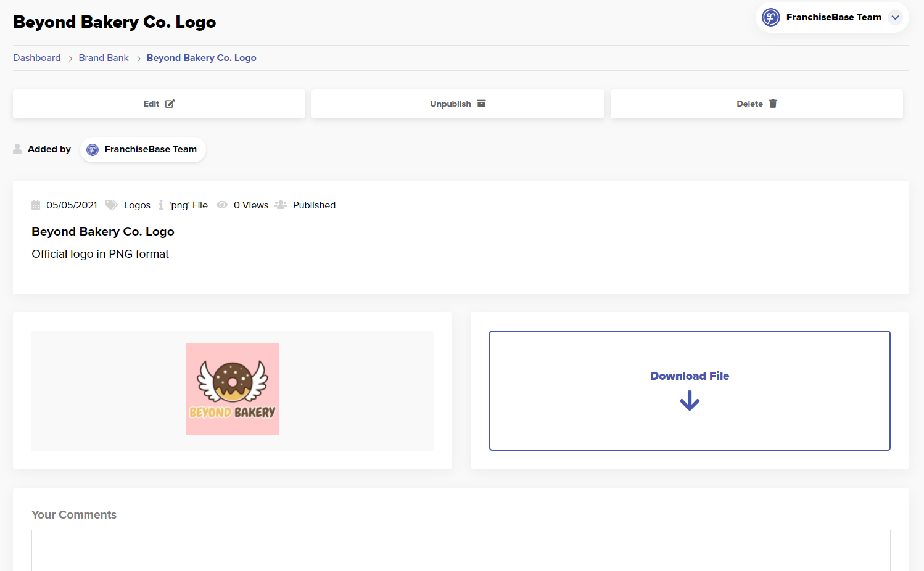The image size is (924, 571).
Task: Click the pencil icon on the Edit button
Action: [x=170, y=104]
